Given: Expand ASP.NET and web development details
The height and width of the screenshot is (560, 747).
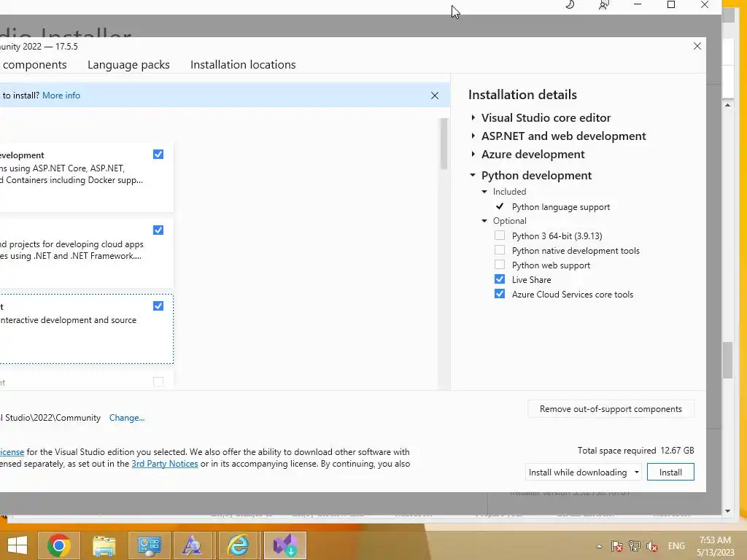Looking at the screenshot, I should [x=473, y=136].
